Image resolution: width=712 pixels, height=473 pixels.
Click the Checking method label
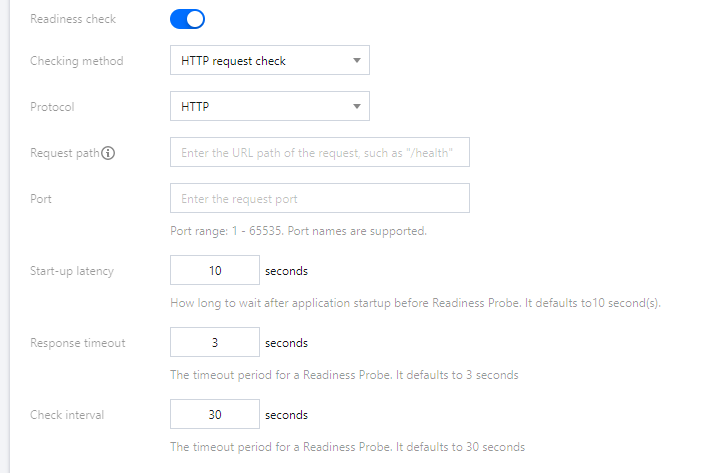(x=77, y=61)
